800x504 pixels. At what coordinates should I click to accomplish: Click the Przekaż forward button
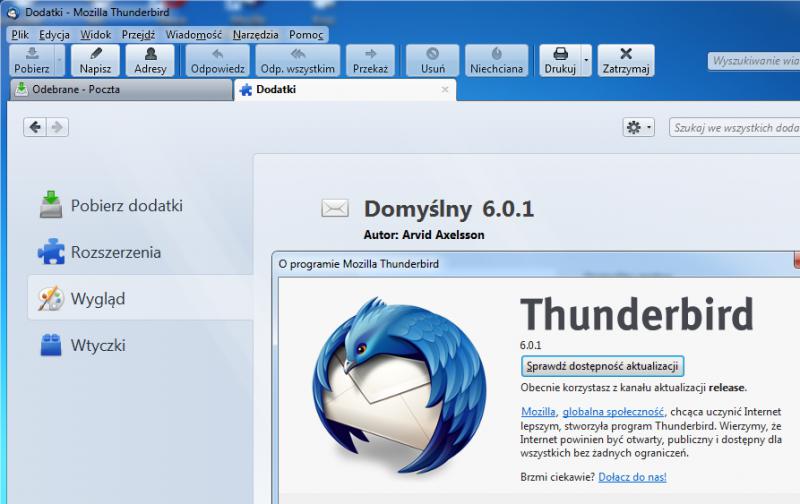point(370,61)
